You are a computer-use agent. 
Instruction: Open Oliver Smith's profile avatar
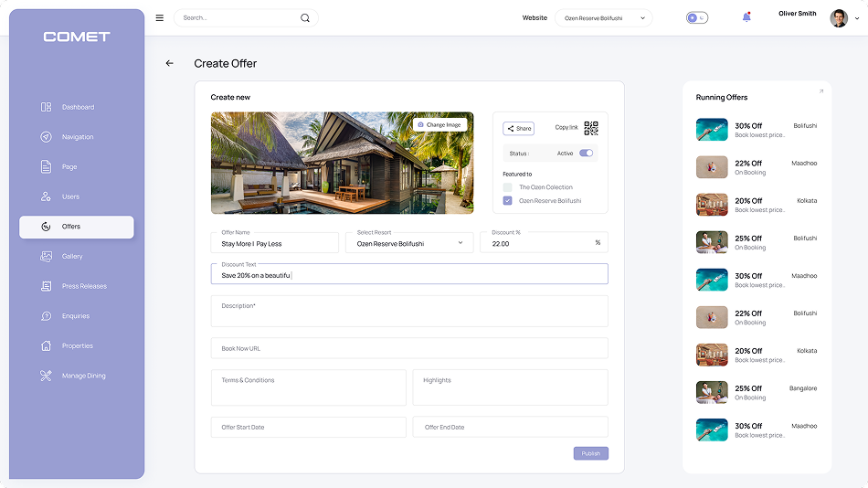[838, 18]
